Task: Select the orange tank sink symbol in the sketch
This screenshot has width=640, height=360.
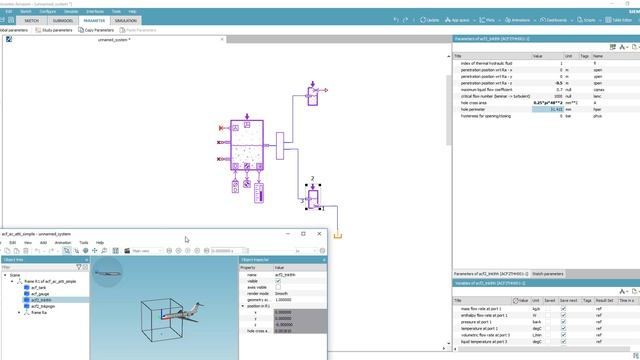Action: pyautogui.click(x=338, y=236)
